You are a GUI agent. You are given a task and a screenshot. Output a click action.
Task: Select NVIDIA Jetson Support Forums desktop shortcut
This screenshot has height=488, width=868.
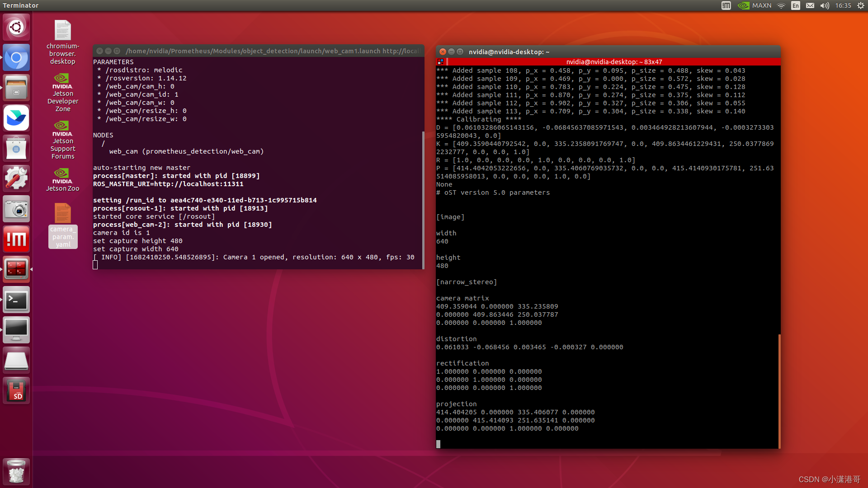[x=63, y=140]
